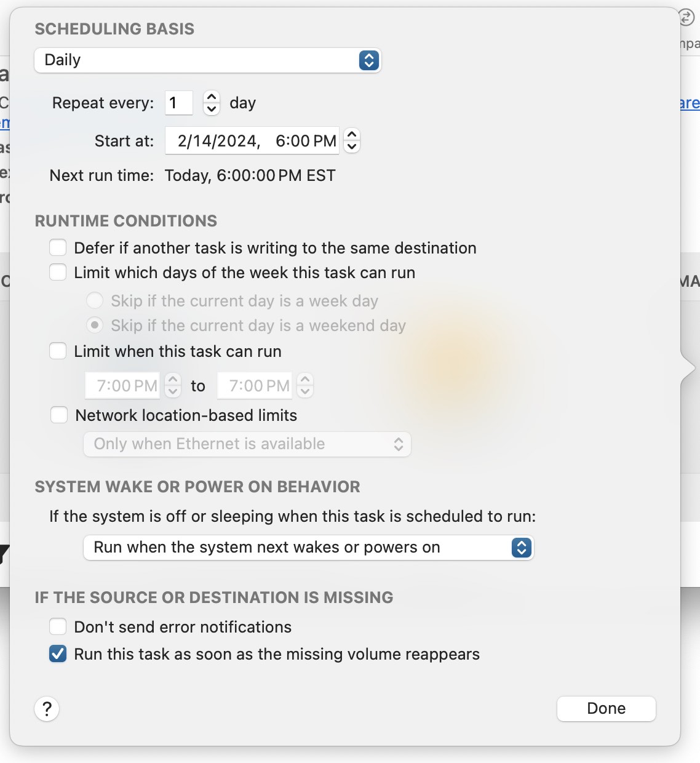Screen dimensions: 700x763
Task: Increment the Repeat every day value
Action: click(x=210, y=97)
